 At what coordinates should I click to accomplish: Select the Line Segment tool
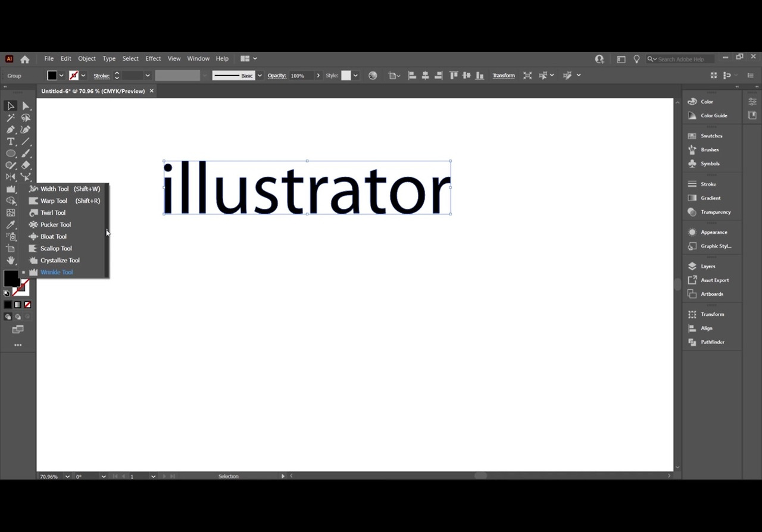(x=26, y=142)
